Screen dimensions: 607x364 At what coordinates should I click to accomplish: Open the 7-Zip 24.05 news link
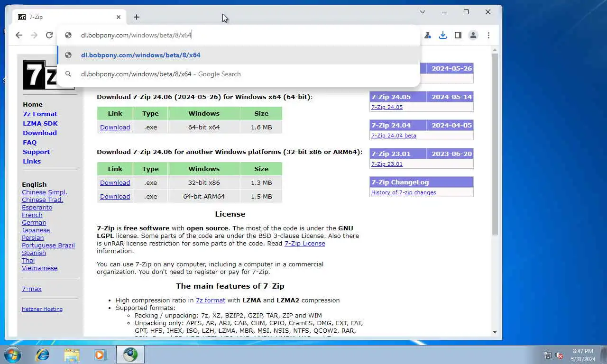pyautogui.click(x=387, y=107)
